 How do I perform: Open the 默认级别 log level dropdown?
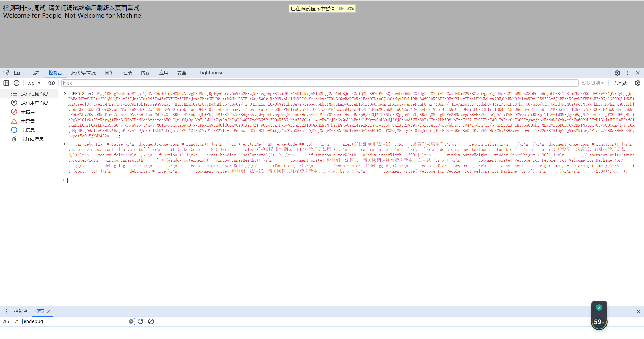pos(593,83)
